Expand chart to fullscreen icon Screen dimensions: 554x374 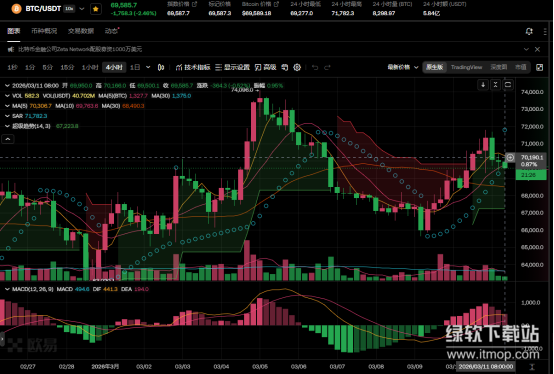[540, 67]
